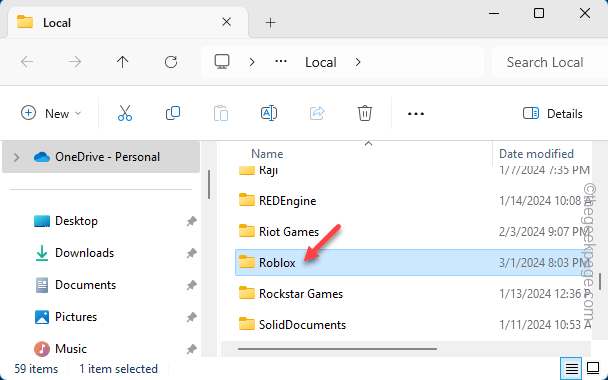Switch to details list view layout

pyautogui.click(x=571, y=368)
